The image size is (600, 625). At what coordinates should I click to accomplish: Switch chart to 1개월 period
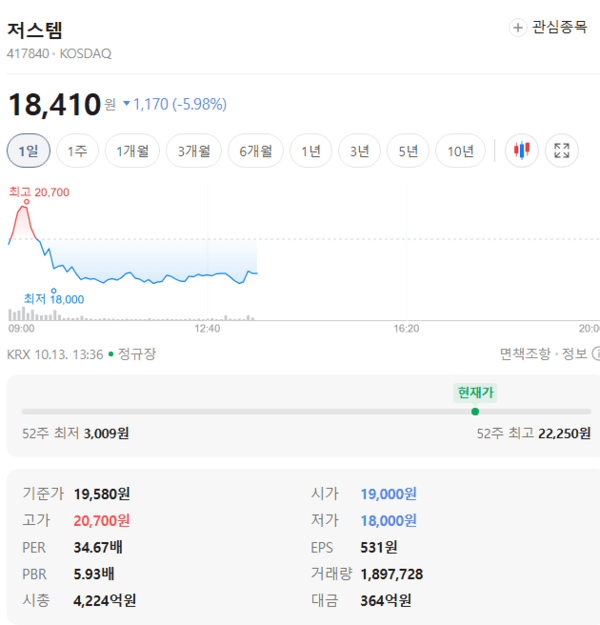click(132, 151)
